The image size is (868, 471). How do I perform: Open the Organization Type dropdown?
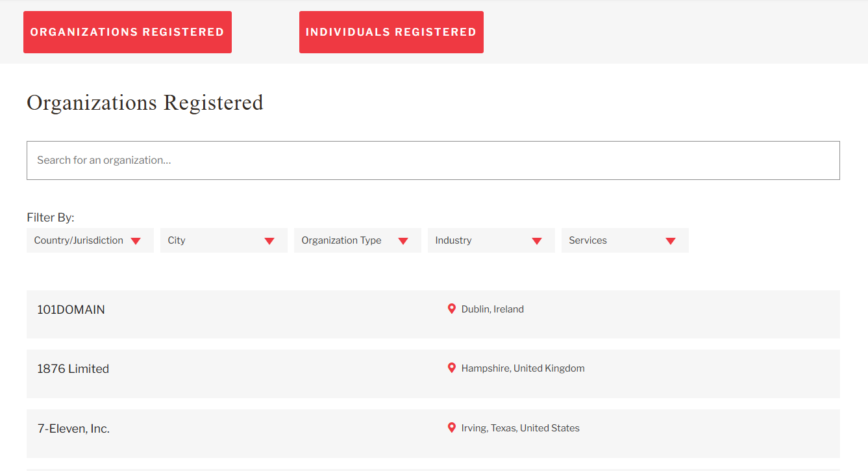[x=342, y=240]
